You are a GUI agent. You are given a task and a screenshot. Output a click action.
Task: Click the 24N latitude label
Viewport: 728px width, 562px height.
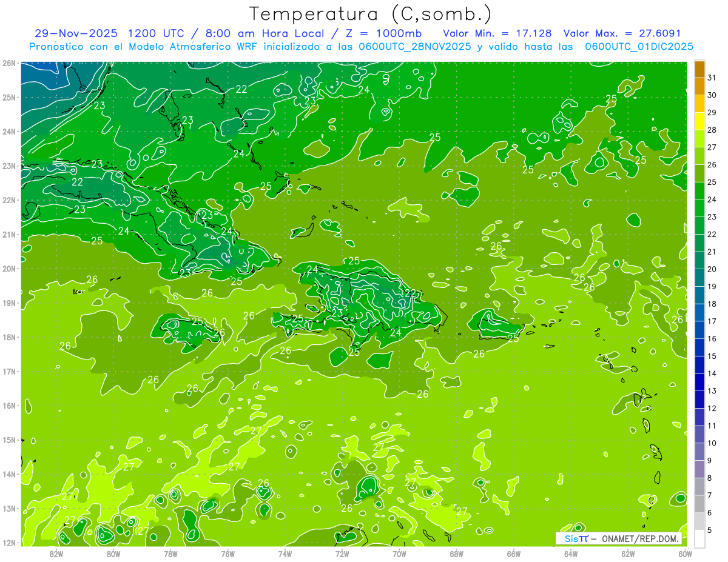(9, 132)
